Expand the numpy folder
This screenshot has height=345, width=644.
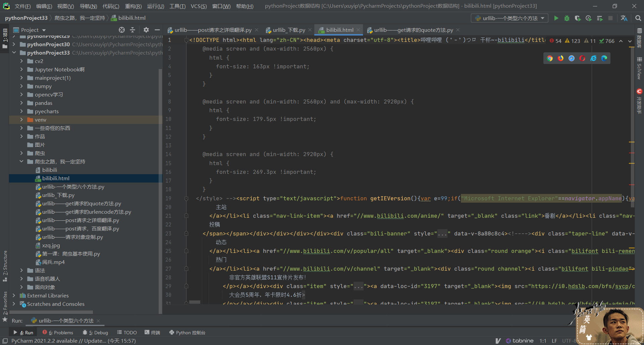pyautogui.click(x=21, y=86)
